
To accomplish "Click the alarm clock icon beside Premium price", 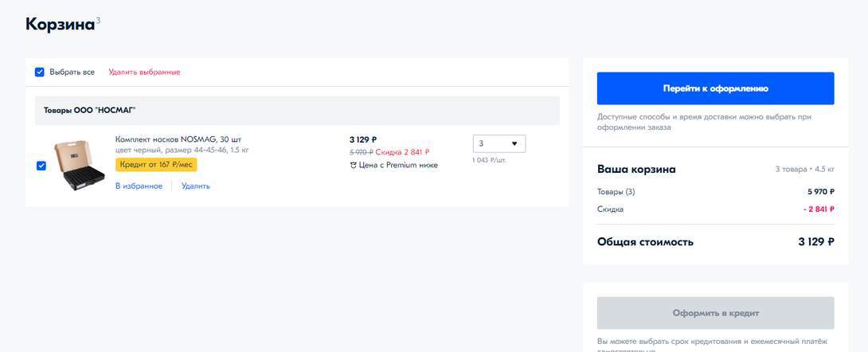I will click(354, 166).
